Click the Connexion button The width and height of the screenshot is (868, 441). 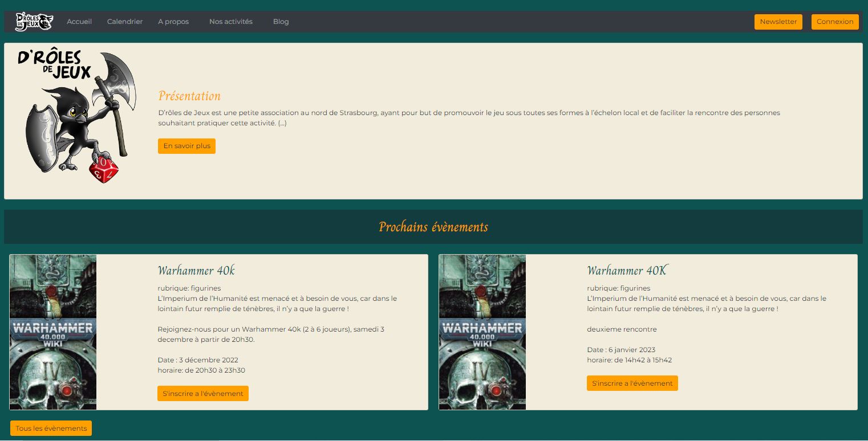(834, 22)
